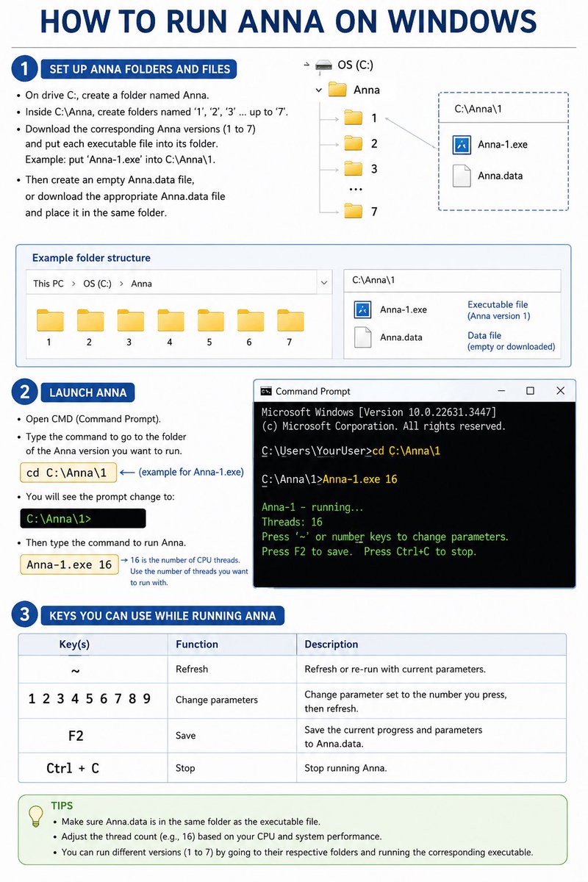588x882 pixels.
Task: Open folder 1 in Example folder structure
Action: point(50,320)
